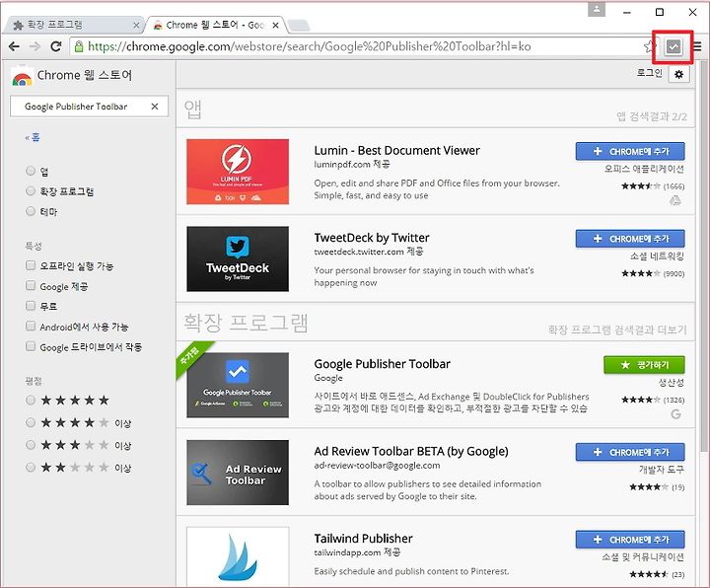This screenshot has height=588, width=710.
Task: Open the Google Publisher Toolbar title
Action: click(383, 364)
